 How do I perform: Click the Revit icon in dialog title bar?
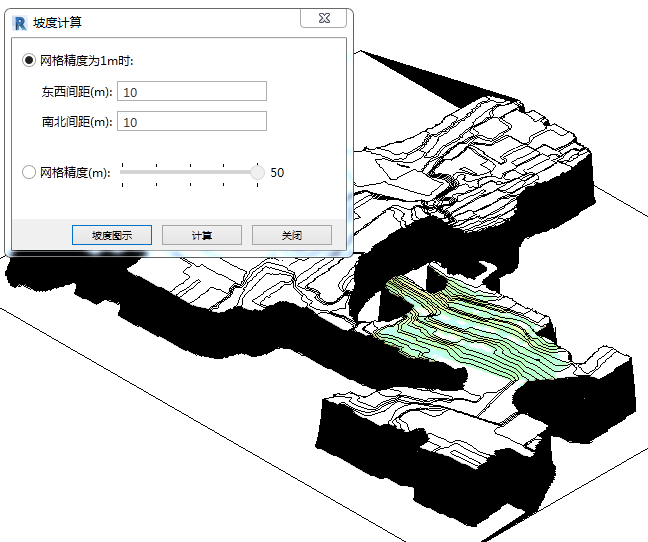click(x=19, y=20)
